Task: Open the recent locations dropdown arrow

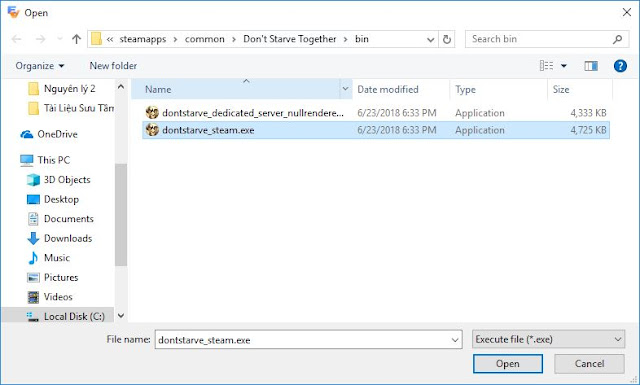Action: coord(60,39)
